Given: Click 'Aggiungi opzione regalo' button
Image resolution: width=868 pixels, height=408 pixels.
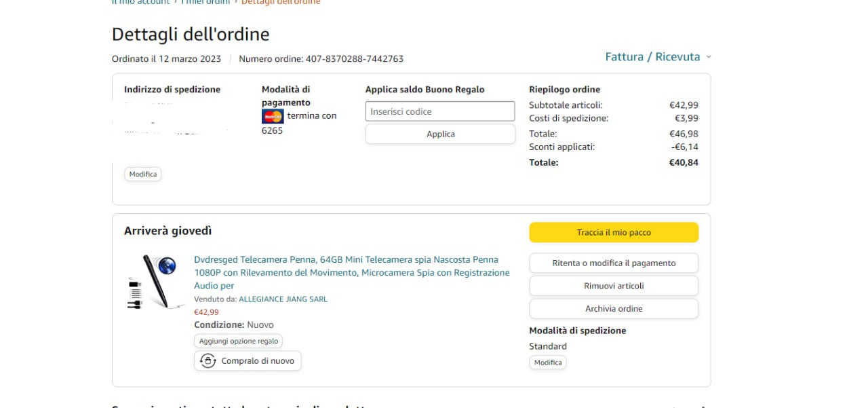Looking at the screenshot, I should (238, 341).
